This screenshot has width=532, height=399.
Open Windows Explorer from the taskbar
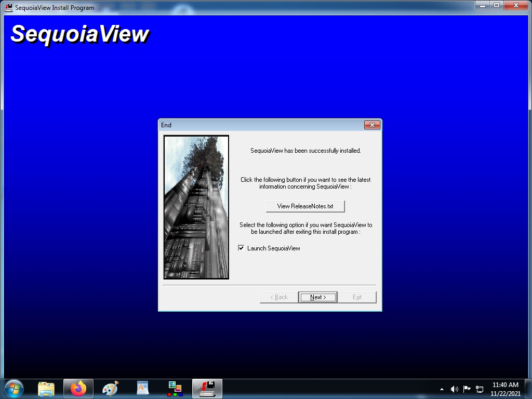pos(46,389)
